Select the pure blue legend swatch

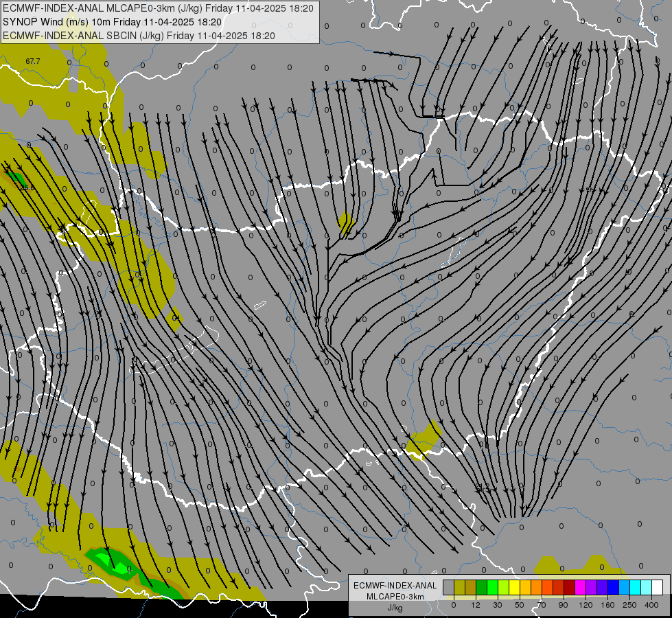tap(614, 587)
